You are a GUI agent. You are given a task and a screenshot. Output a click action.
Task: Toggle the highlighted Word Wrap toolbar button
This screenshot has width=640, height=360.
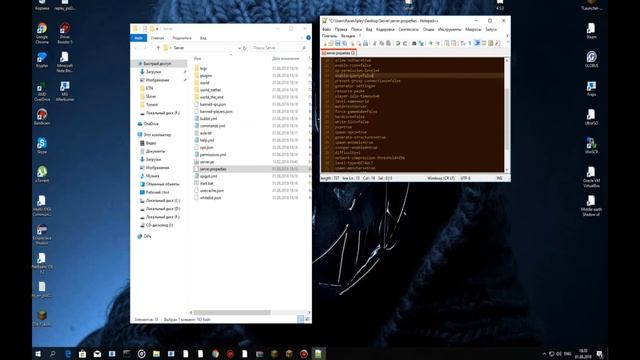click(477, 43)
